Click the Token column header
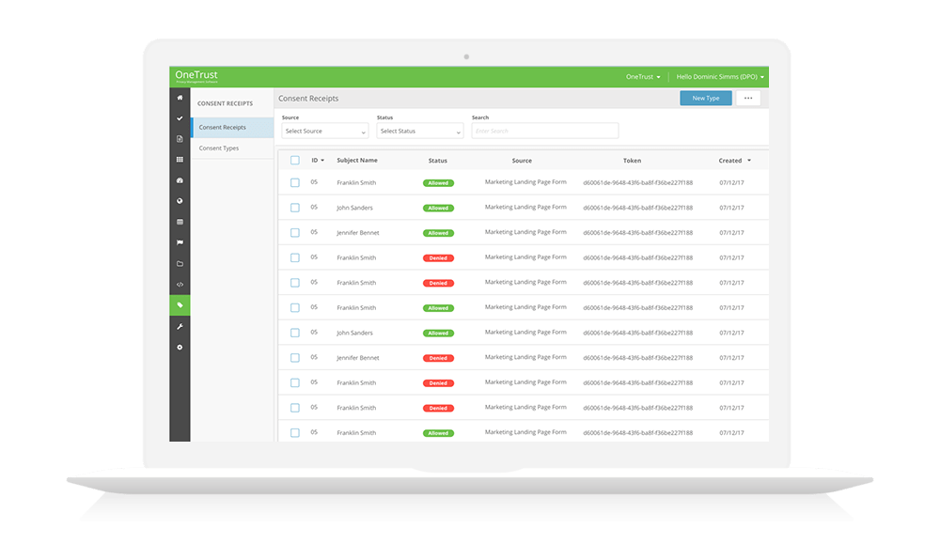The height and width of the screenshot is (560, 940). pyautogui.click(x=632, y=161)
